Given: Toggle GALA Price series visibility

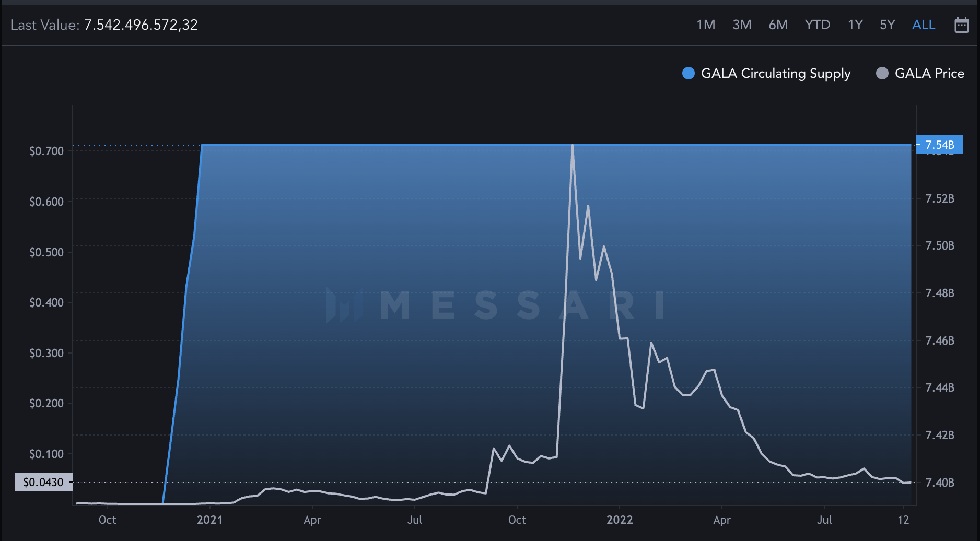Looking at the screenshot, I should point(929,74).
